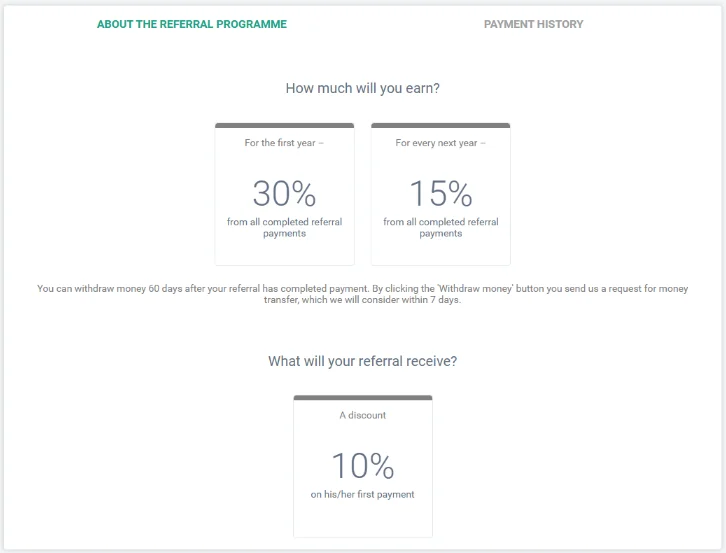Viewport: 726px width, 553px height.
Task: Select the 'For the first year' card label
Action: point(284,143)
